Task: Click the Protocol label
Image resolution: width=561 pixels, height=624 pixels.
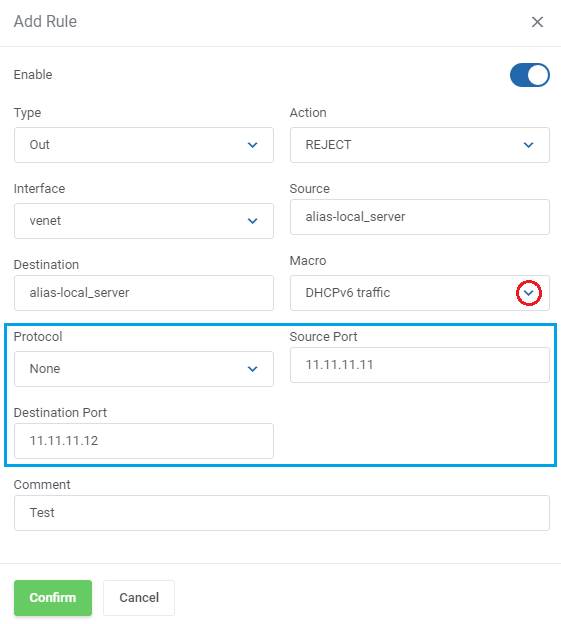Action: coord(38,337)
